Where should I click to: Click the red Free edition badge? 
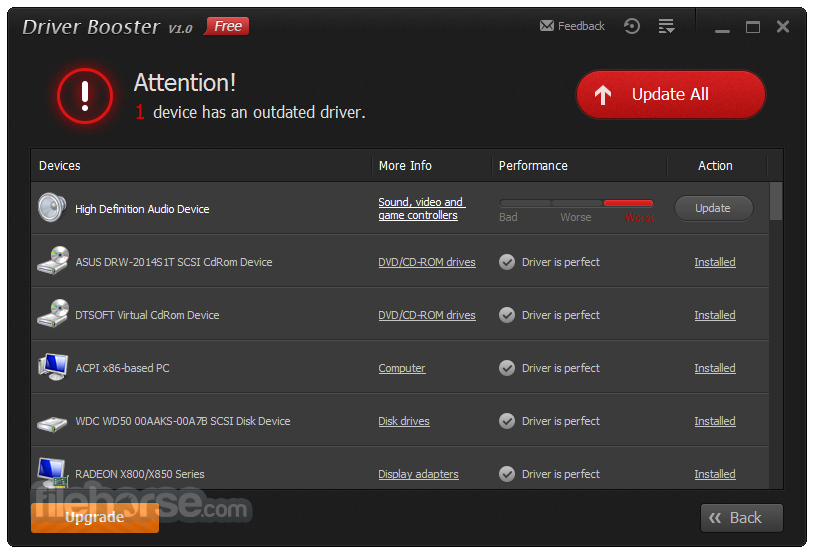[x=227, y=26]
